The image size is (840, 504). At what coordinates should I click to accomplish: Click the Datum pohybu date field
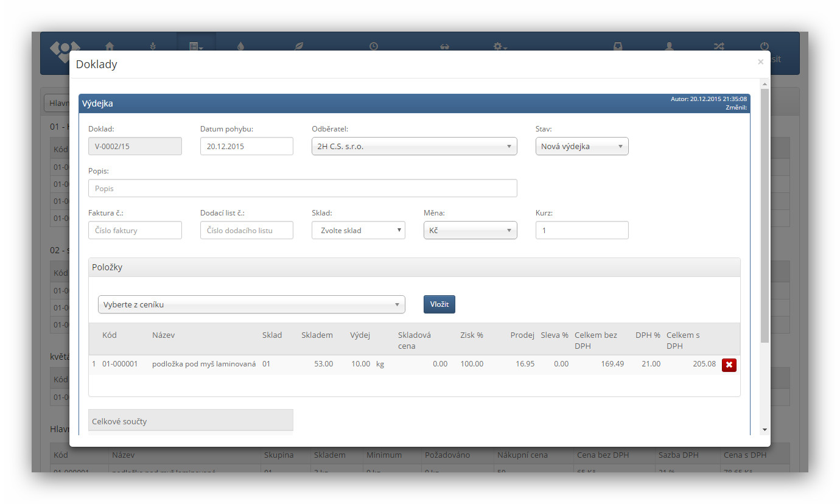247,146
